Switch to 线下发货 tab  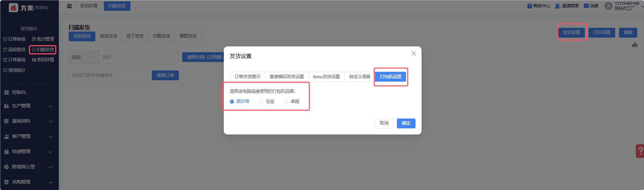click(135, 36)
